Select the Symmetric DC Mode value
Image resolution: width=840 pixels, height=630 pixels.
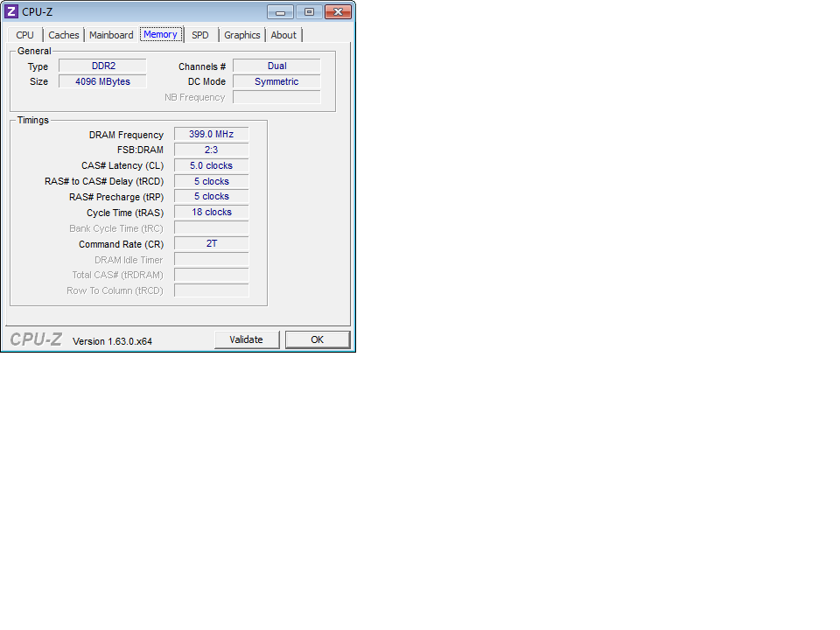pos(277,81)
